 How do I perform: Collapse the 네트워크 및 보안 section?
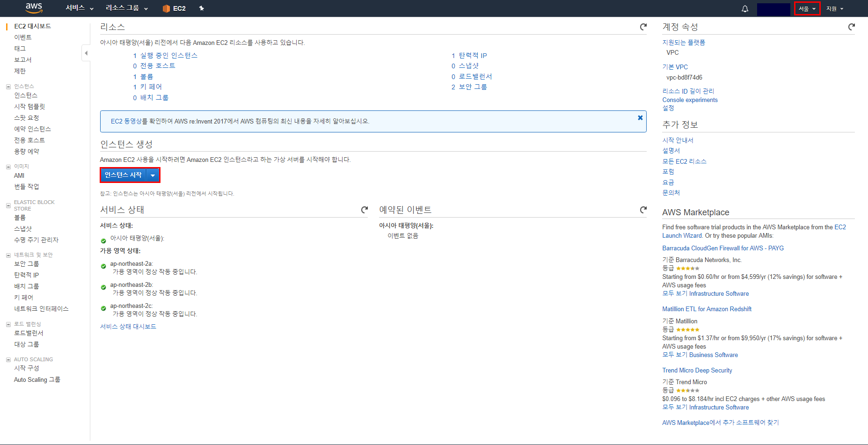pos(8,255)
